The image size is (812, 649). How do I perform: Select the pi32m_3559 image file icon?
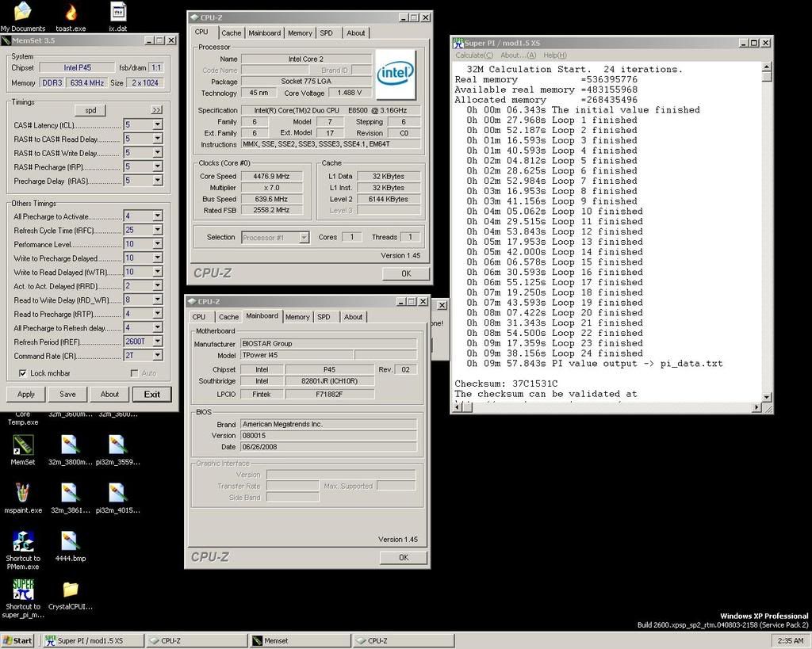pos(117,445)
